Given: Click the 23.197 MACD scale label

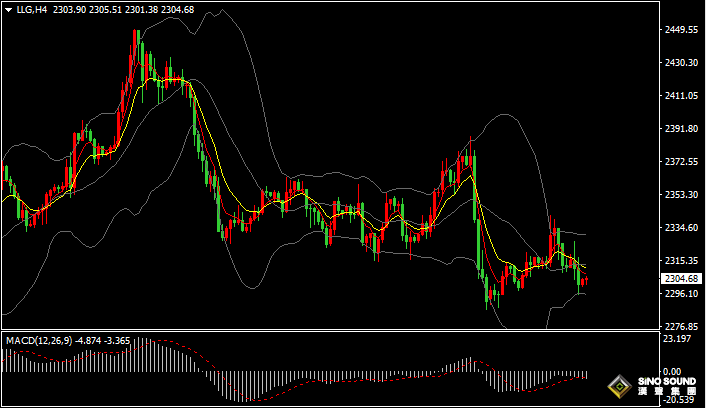Looking at the screenshot, I should (678, 340).
